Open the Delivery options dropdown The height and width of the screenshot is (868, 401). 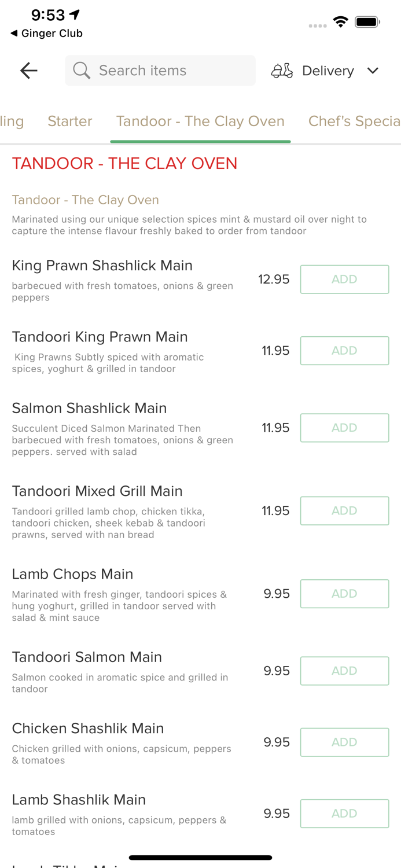click(373, 71)
